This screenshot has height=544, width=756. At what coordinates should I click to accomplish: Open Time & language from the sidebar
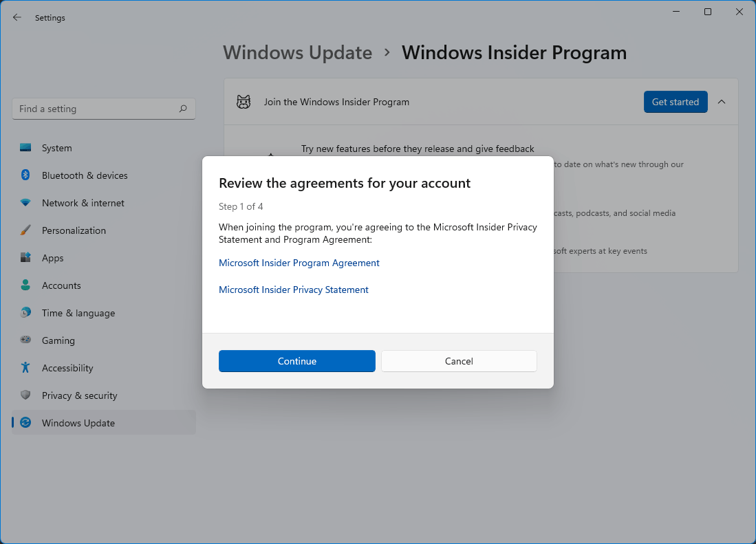(x=78, y=312)
